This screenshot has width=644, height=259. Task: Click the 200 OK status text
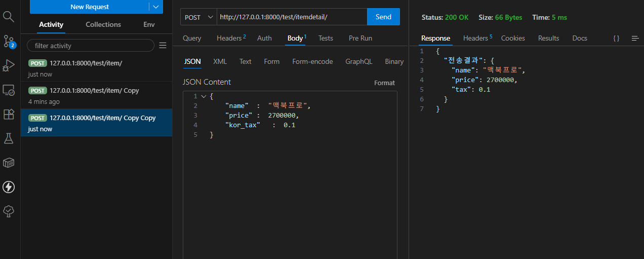pos(457,17)
